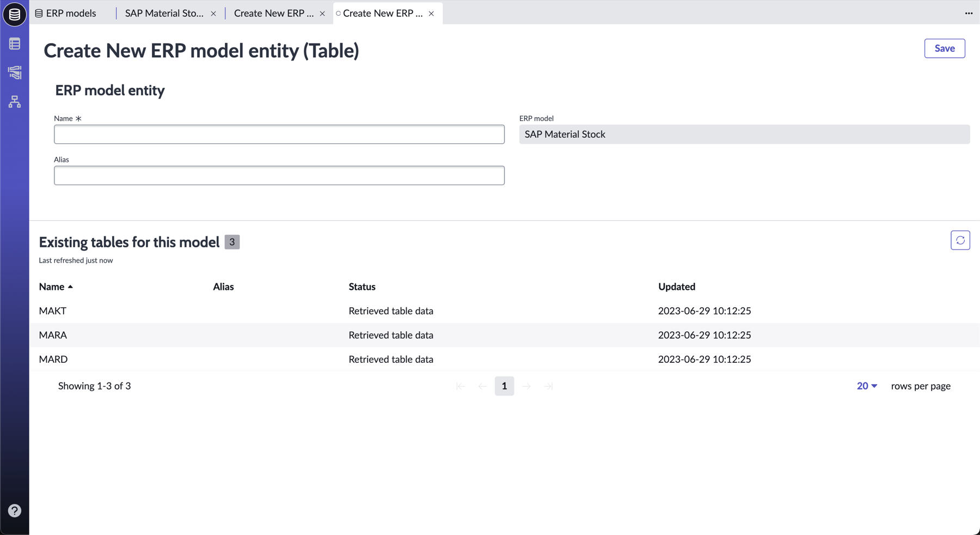Click the table count badge 3
Screen dimensions: 980x535
pyautogui.click(x=232, y=242)
